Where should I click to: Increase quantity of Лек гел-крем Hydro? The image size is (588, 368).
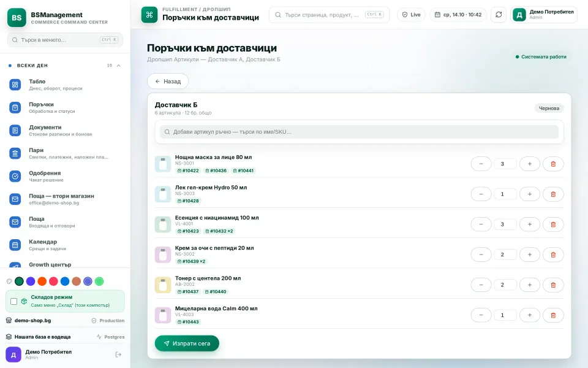point(529,194)
